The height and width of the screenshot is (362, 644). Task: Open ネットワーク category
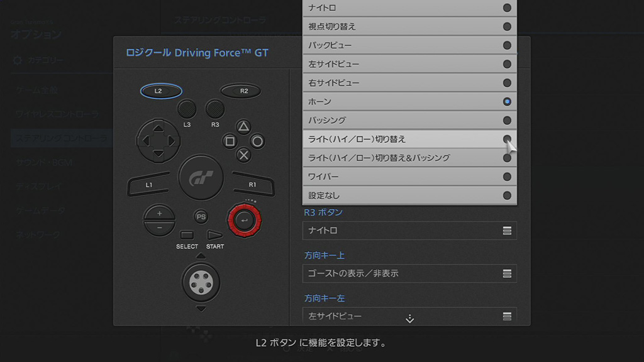coord(38,235)
